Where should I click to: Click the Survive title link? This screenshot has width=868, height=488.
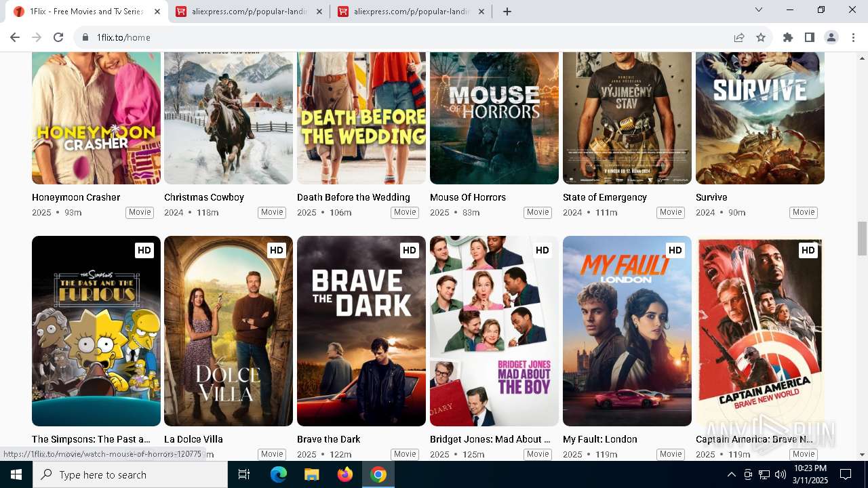(x=711, y=197)
